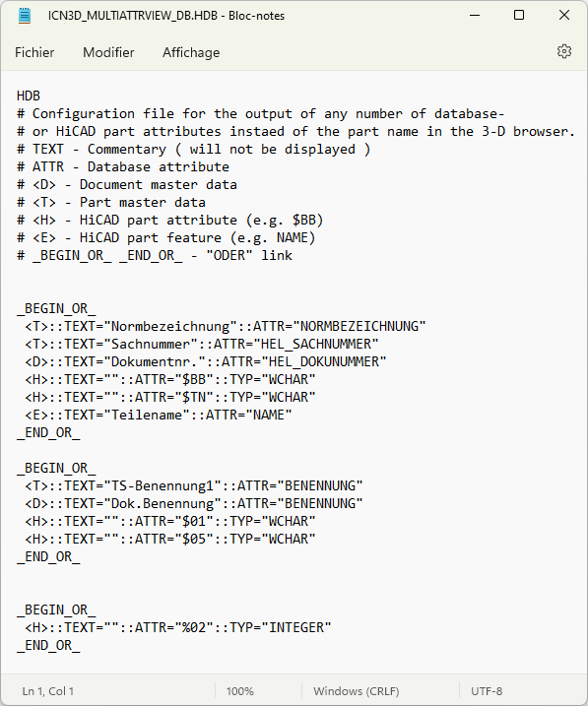Image resolution: width=588 pixels, height=706 pixels.
Task: Click the Notepad app icon in title bar
Action: pyautogui.click(x=25, y=16)
